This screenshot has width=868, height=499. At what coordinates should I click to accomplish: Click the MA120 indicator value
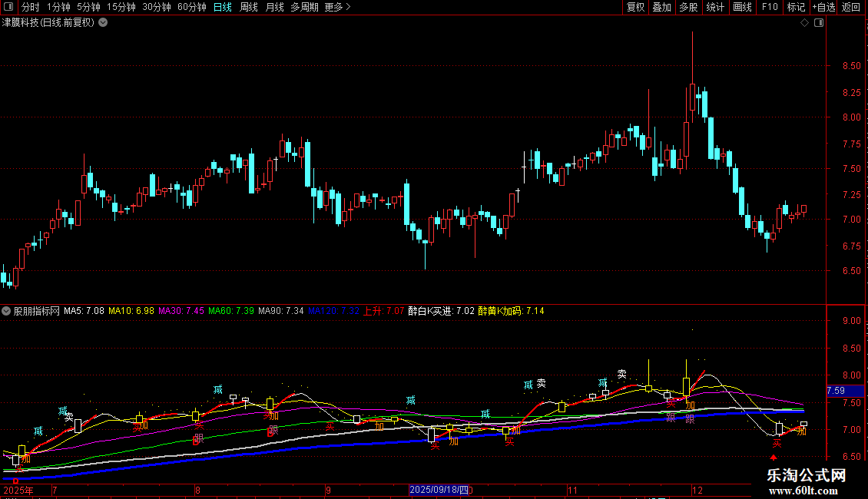pyautogui.click(x=333, y=311)
